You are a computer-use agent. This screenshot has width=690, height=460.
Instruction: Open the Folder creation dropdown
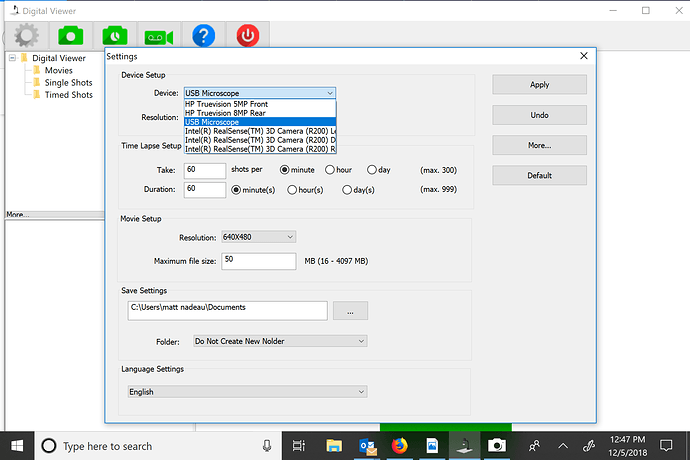280,341
